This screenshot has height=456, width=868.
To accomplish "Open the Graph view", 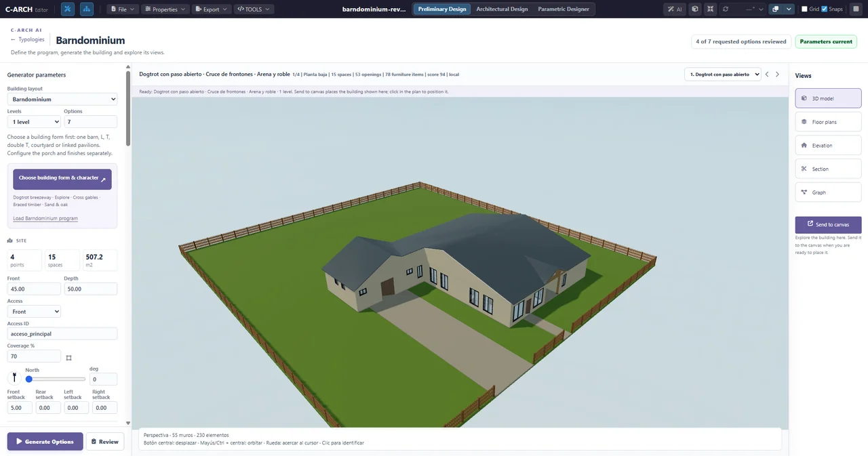I will [828, 192].
